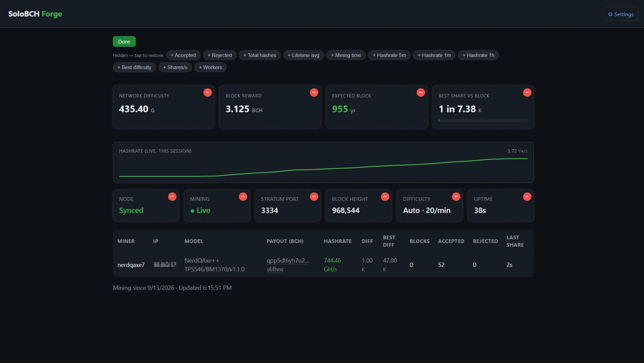Screen dimensions: 644x363
Task: Click the Last Share column header
Action: [515, 241]
